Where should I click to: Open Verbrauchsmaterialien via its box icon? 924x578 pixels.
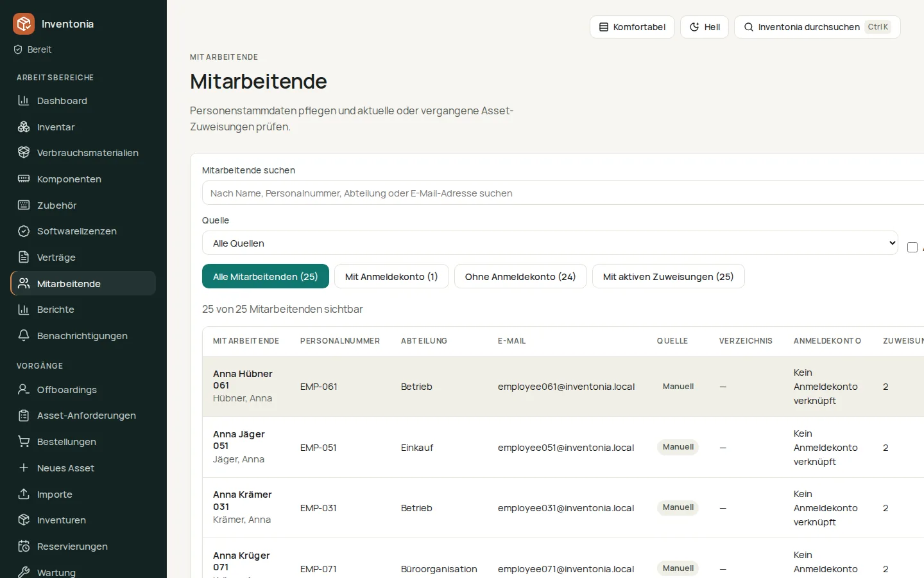[x=24, y=152]
